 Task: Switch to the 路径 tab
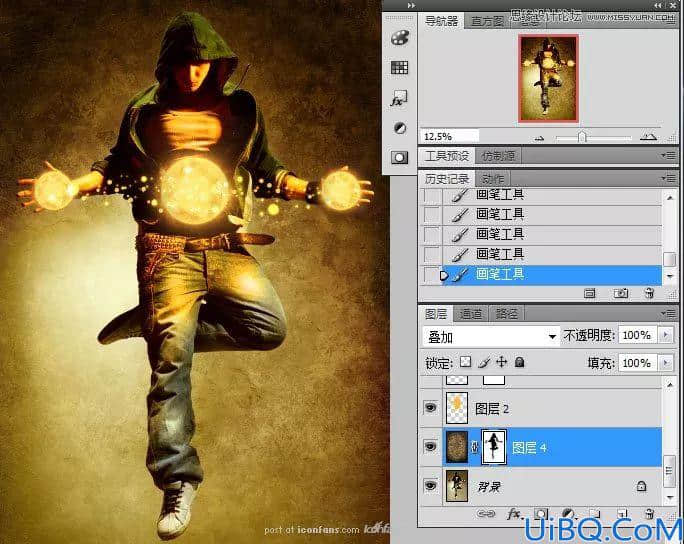(506, 313)
